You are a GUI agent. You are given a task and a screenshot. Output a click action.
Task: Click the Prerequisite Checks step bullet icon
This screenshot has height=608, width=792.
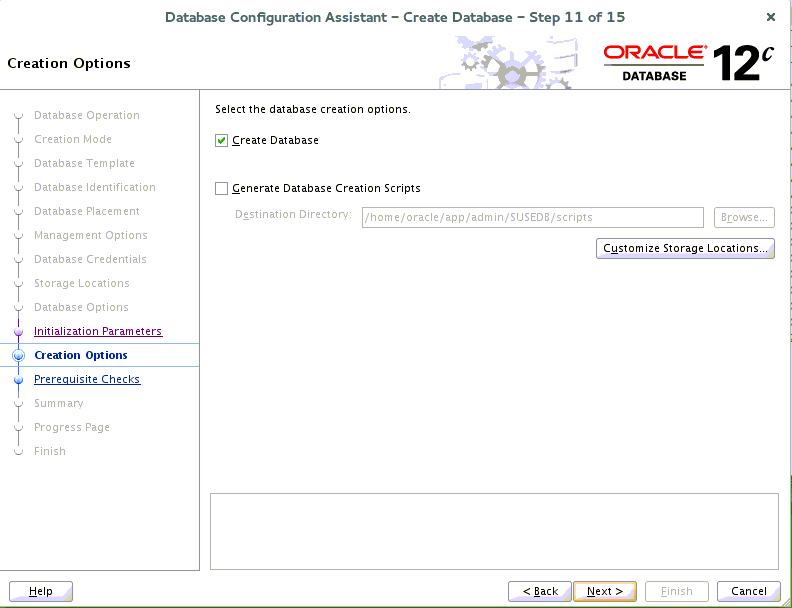18,379
